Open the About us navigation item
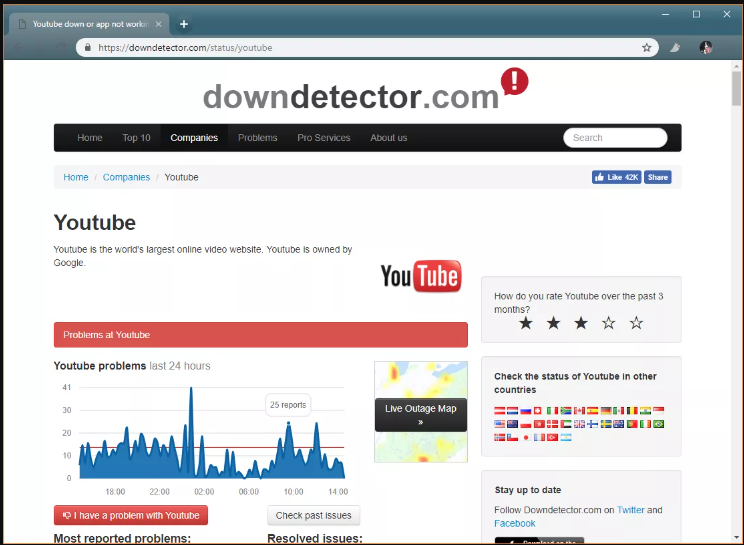The height and width of the screenshot is (545, 744). coord(389,138)
